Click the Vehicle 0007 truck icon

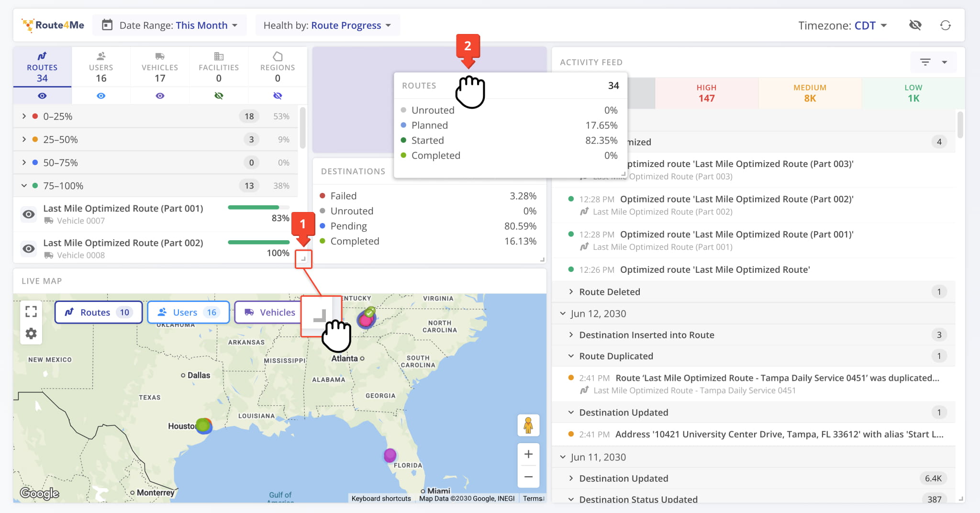pos(49,221)
